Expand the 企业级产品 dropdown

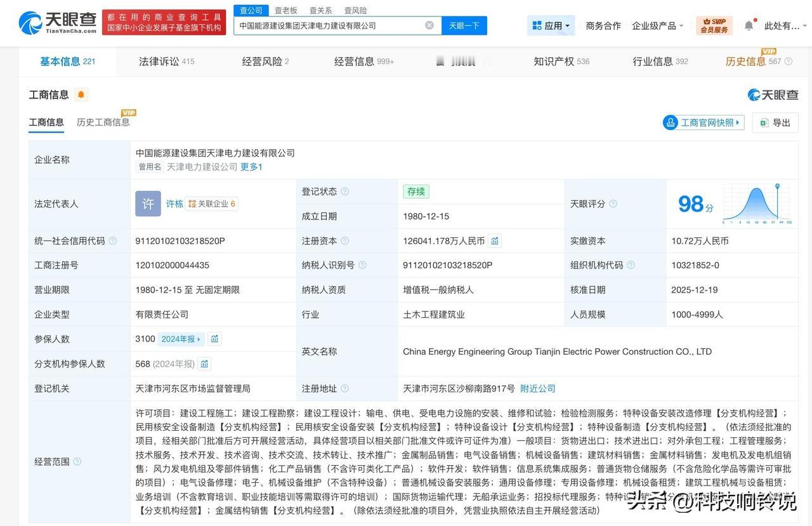coord(658,25)
